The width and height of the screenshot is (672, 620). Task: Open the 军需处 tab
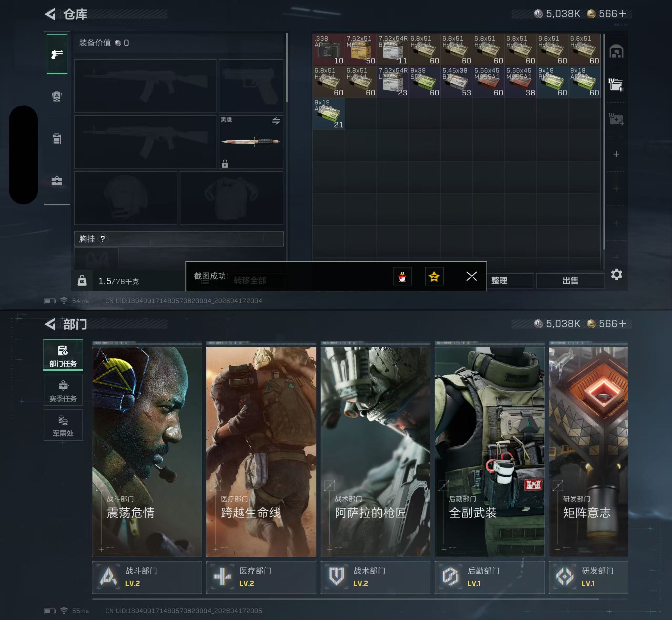pos(63,425)
